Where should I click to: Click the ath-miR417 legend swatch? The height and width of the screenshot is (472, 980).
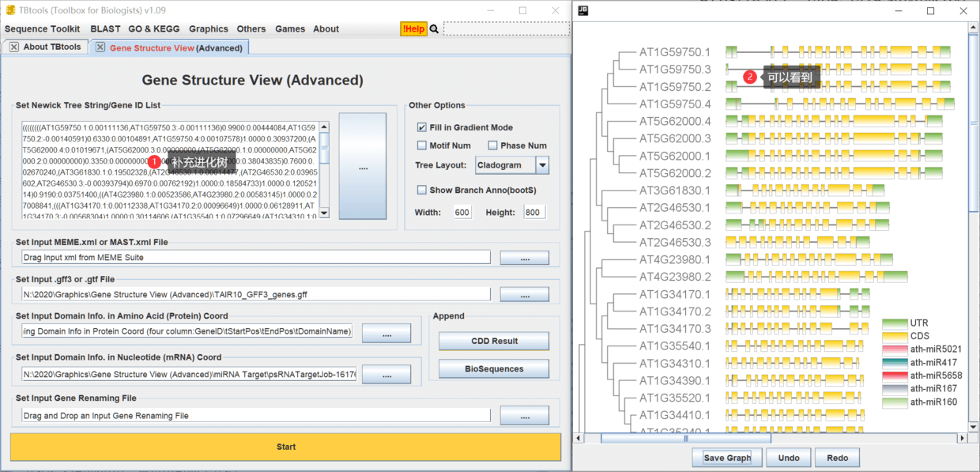click(x=895, y=363)
